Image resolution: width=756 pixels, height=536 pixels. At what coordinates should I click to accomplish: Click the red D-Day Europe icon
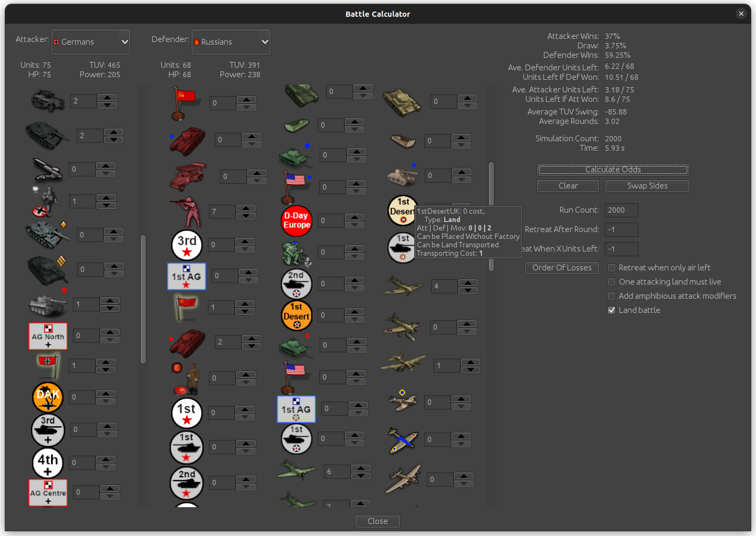click(297, 220)
